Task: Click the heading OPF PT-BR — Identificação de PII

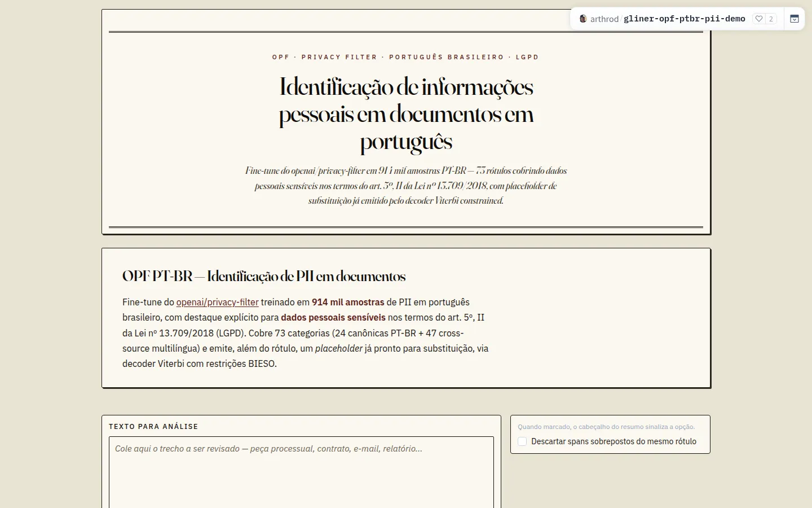Action: (264, 276)
